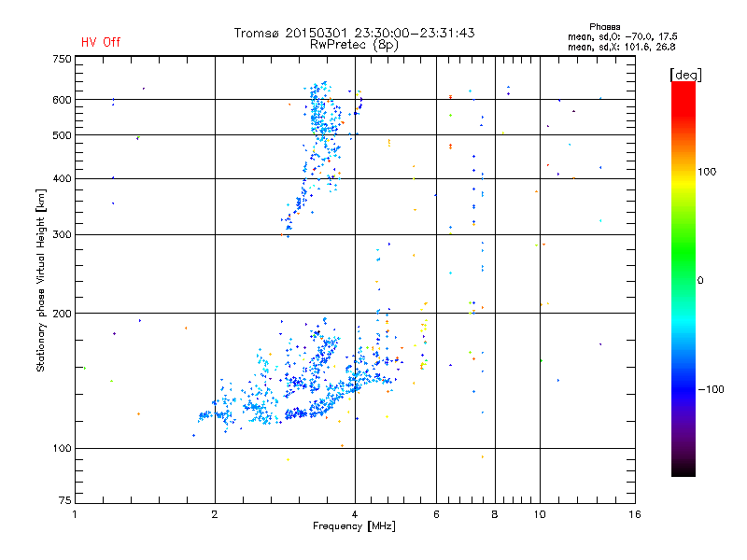The width and height of the screenshot is (747, 560).
Task: Click the 'Phases' header text
Action: click(604, 27)
